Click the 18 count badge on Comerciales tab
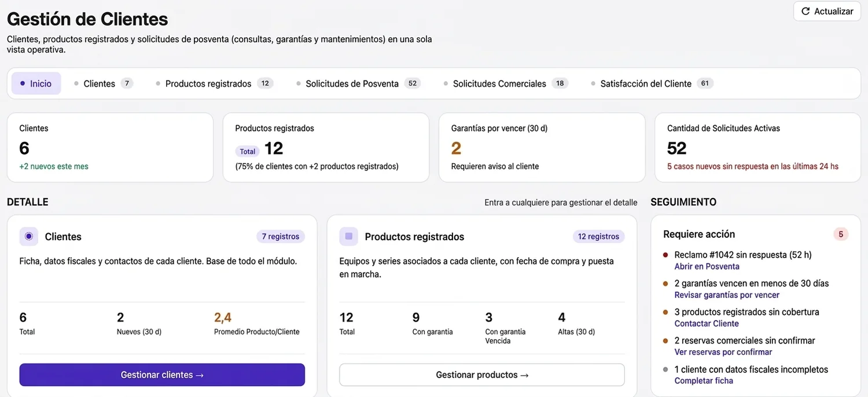The width and height of the screenshot is (868, 397). click(x=560, y=83)
